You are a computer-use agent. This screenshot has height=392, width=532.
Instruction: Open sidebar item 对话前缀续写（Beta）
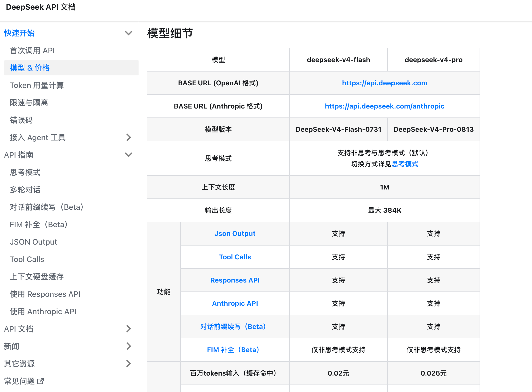tap(47, 207)
